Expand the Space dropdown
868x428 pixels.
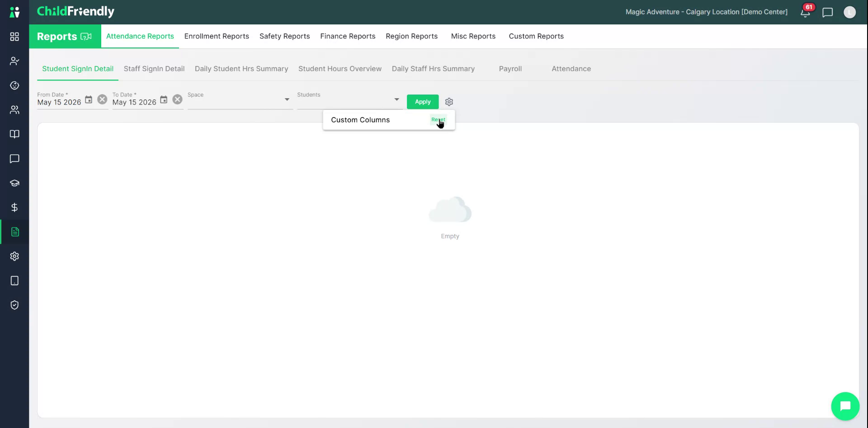[x=240, y=100]
